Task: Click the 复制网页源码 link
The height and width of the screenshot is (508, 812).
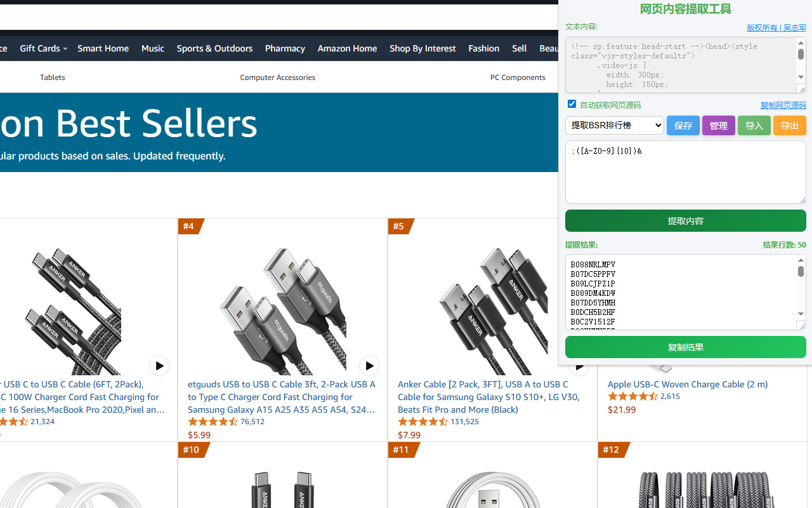Action: point(783,105)
